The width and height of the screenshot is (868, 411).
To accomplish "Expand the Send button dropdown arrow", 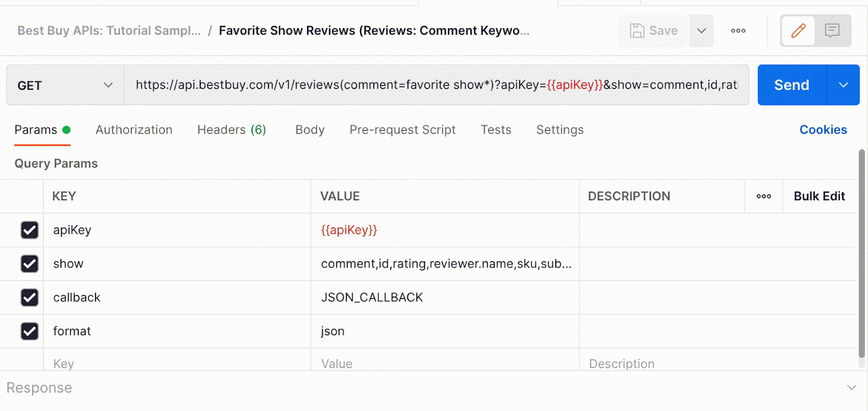I will 843,85.
